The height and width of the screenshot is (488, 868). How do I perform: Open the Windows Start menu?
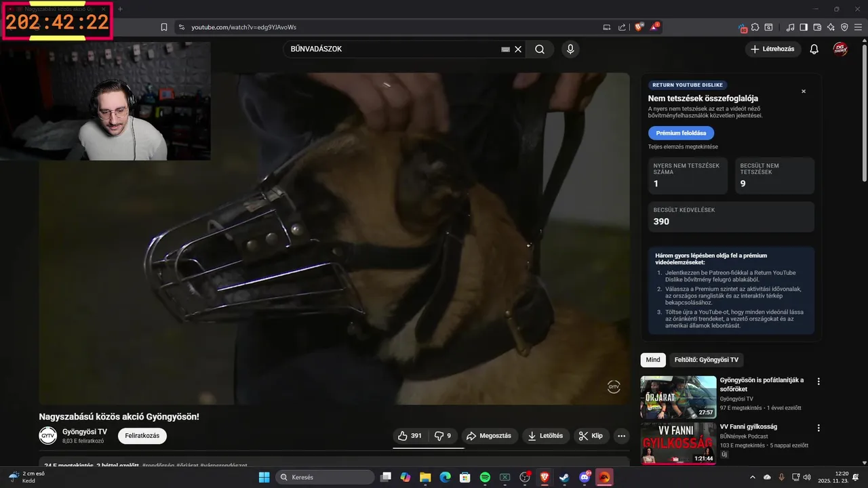pyautogui.click(x=264, y=477)
